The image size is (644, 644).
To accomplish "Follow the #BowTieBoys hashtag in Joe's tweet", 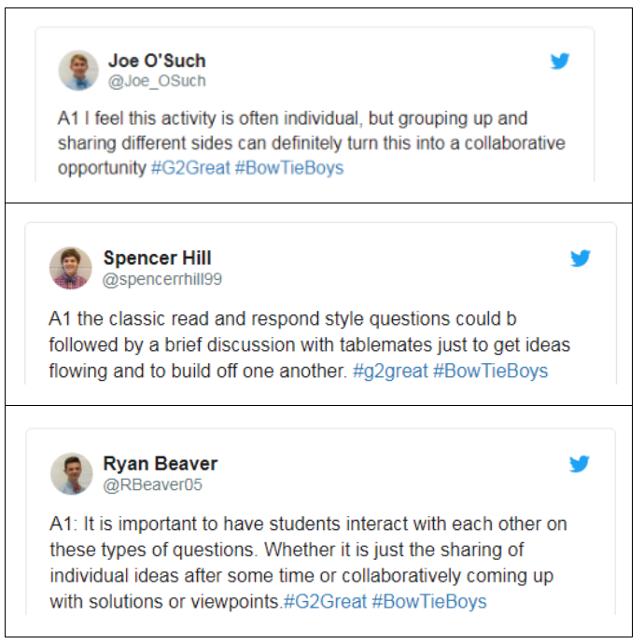I will tap(289, 168).
